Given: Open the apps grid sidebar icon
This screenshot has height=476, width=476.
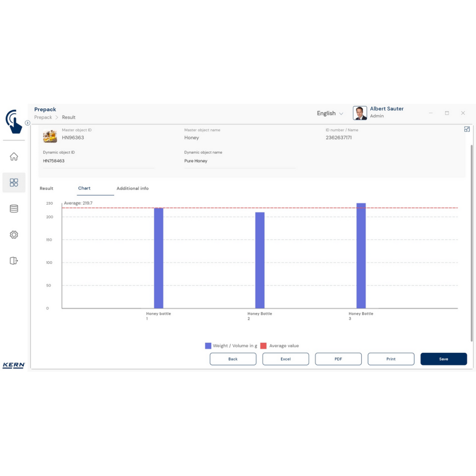Looking at the screenshot, I should click(x=14, y=183).
